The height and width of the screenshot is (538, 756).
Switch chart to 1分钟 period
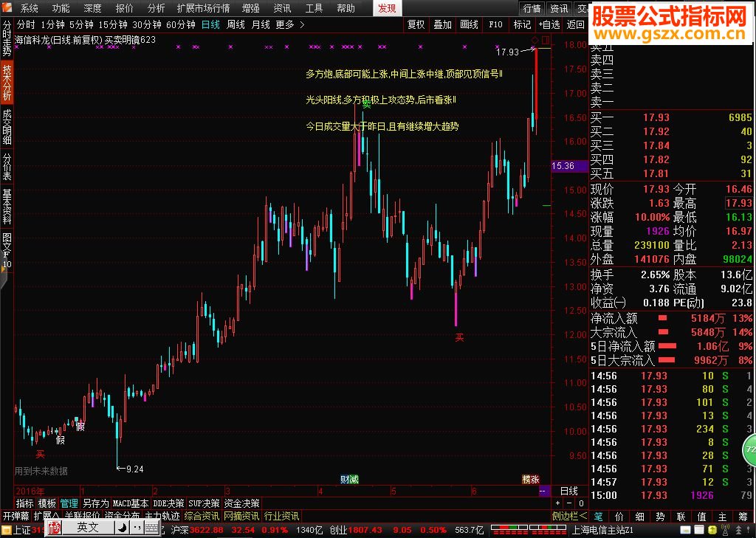coord(52,24)
